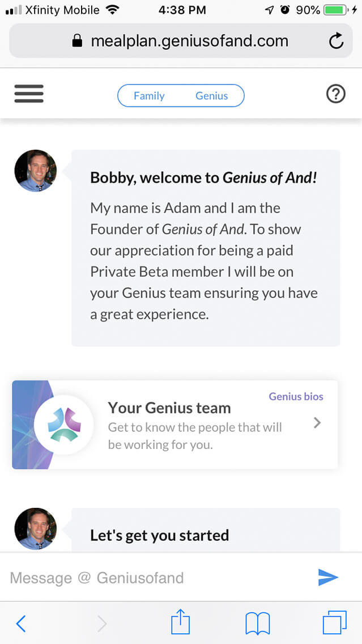Tap the Genius of And logo circle

[x=64, y=425]
